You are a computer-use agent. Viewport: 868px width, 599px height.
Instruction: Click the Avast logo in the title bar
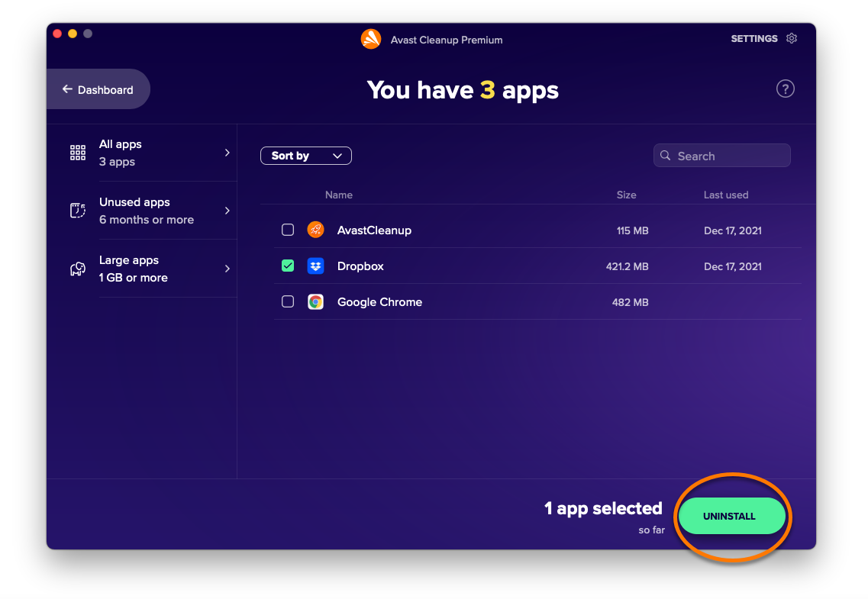[371, 39]
